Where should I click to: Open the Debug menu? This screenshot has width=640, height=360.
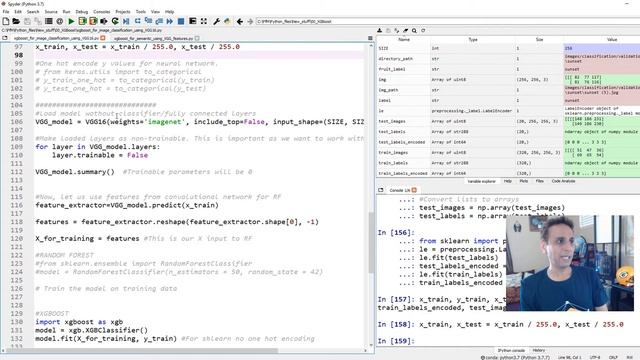(x=82, y=12)
